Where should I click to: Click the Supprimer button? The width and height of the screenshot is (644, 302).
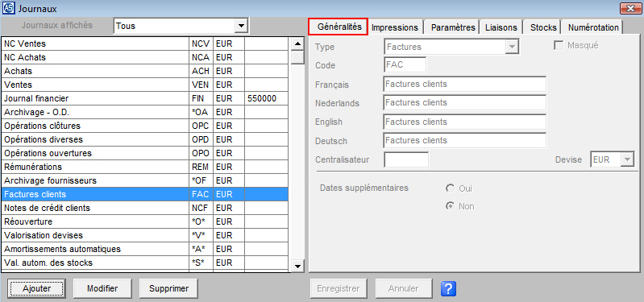[x=168, y=288]
